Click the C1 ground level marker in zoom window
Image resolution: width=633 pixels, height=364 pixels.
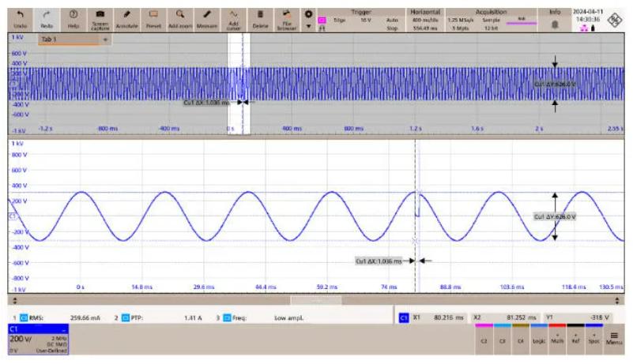[13, 216]
